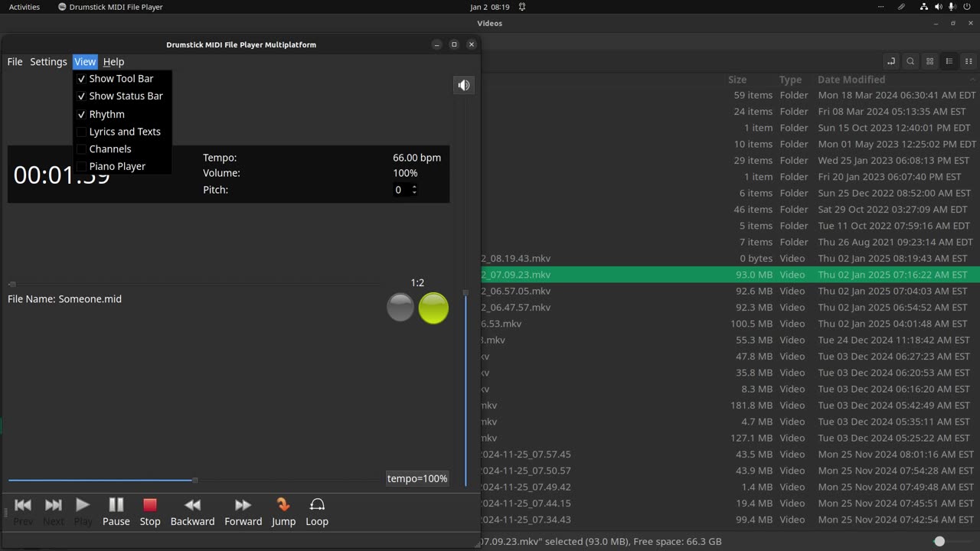Viewport: 980px width, 551px height.
Task: Click the toolbar drag grip beside Prev
Action: [5, 511]
